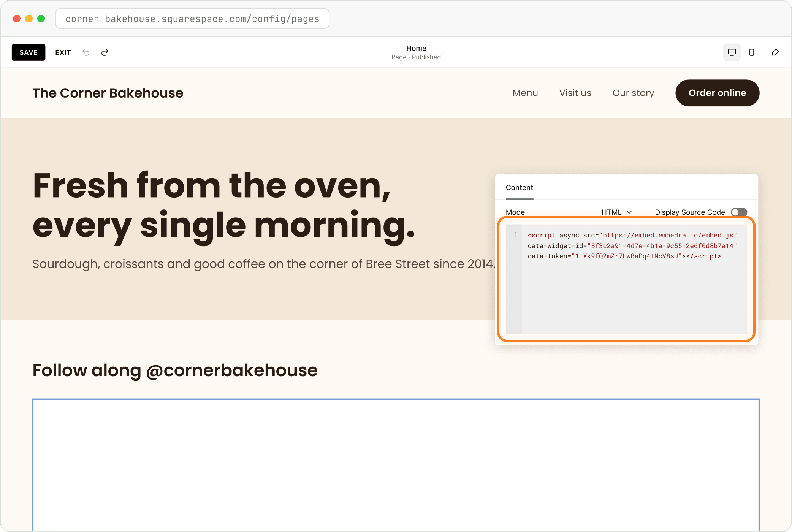Click the redo arrow icon
The width and height of the screenshot is (792, 532).
click(105, 52)
